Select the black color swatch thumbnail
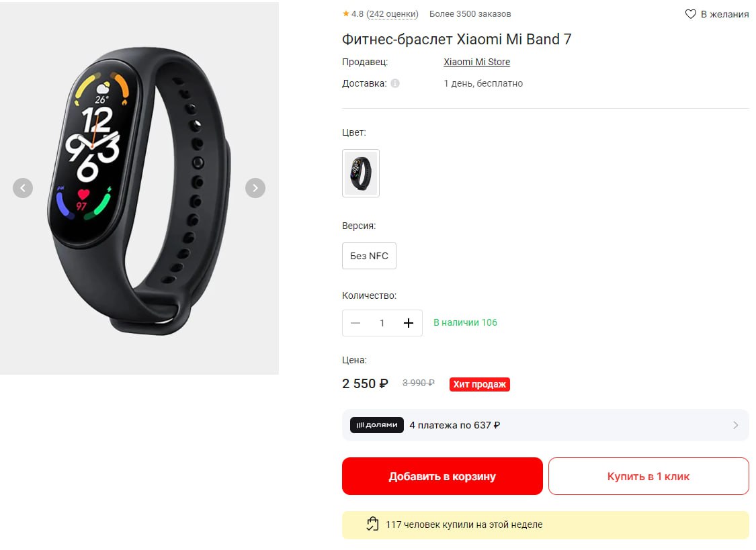The height and width of the screenshot is (550, 756). pyautogui.click(x=361, y=173)
